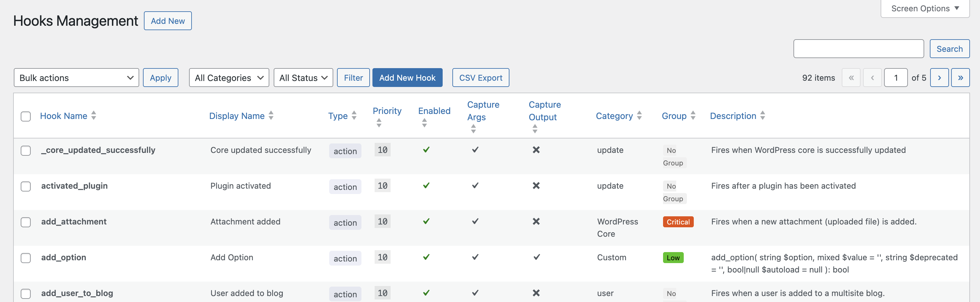This screenshot has height=302, width=980.
Task: Click the next-page arrow
Action: pos(939,77)
